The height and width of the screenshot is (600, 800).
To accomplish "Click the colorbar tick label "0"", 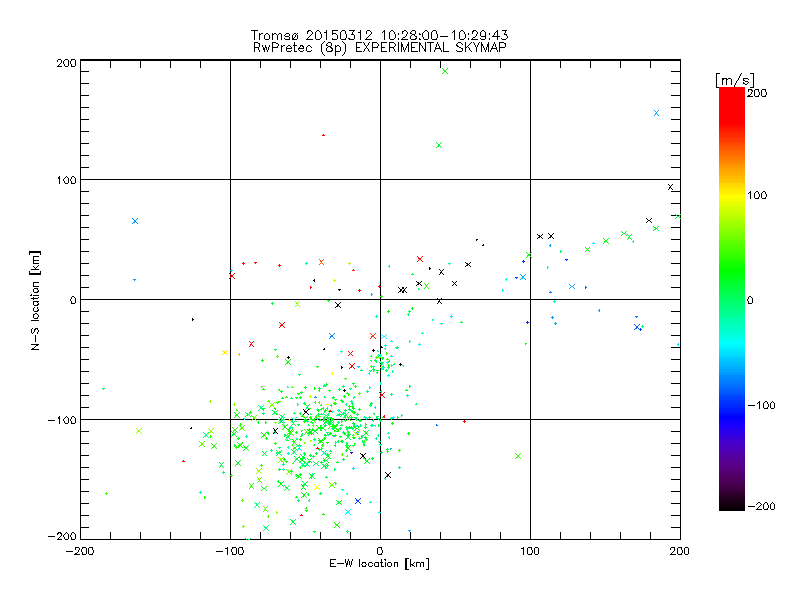I will 750,300.
